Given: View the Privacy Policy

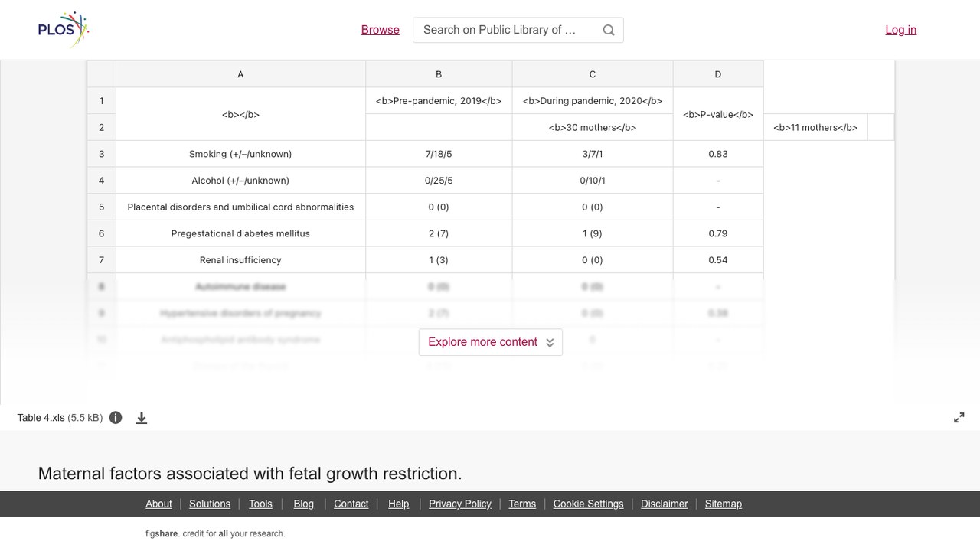Looking at the screenshot, I should (460, 504).
